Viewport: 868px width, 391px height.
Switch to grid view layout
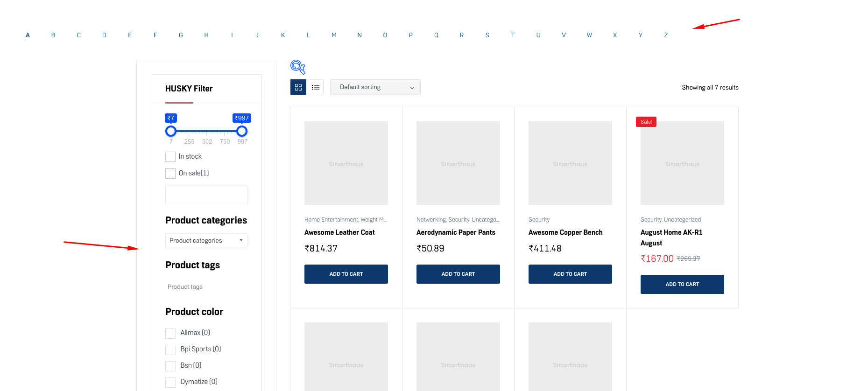point(298,87)
